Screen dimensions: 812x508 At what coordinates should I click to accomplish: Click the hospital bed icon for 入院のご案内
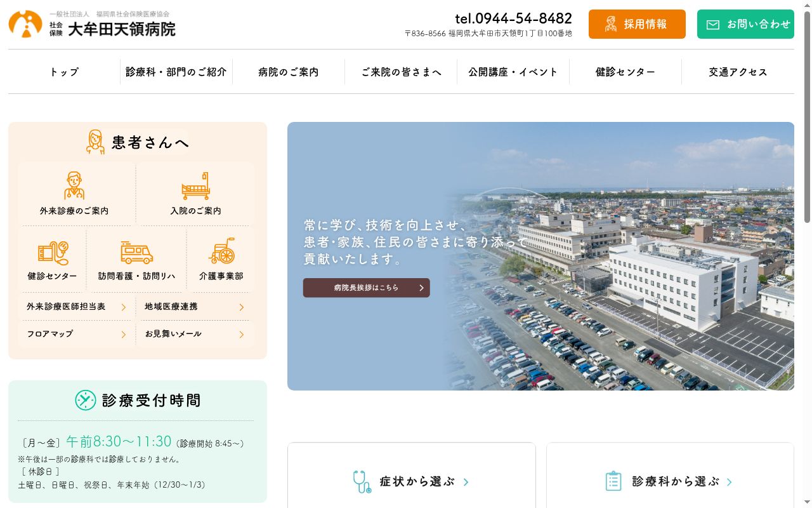click(195, 185)
